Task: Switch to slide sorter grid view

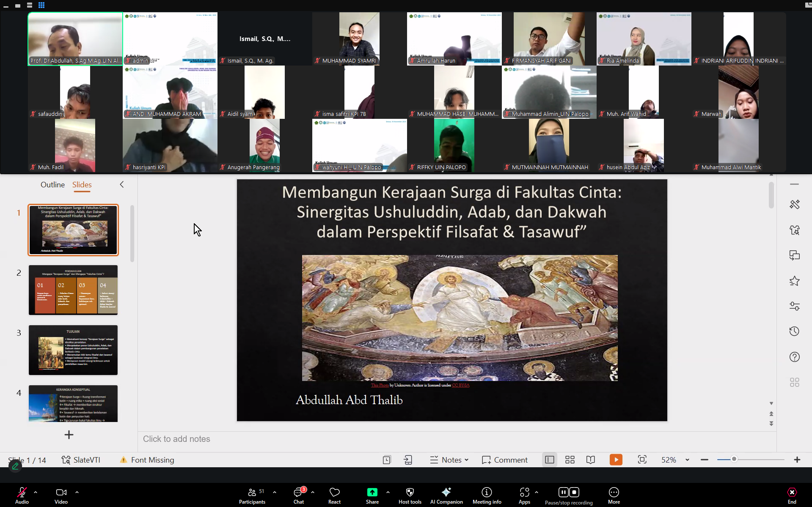Action: (x=570, y=460)
